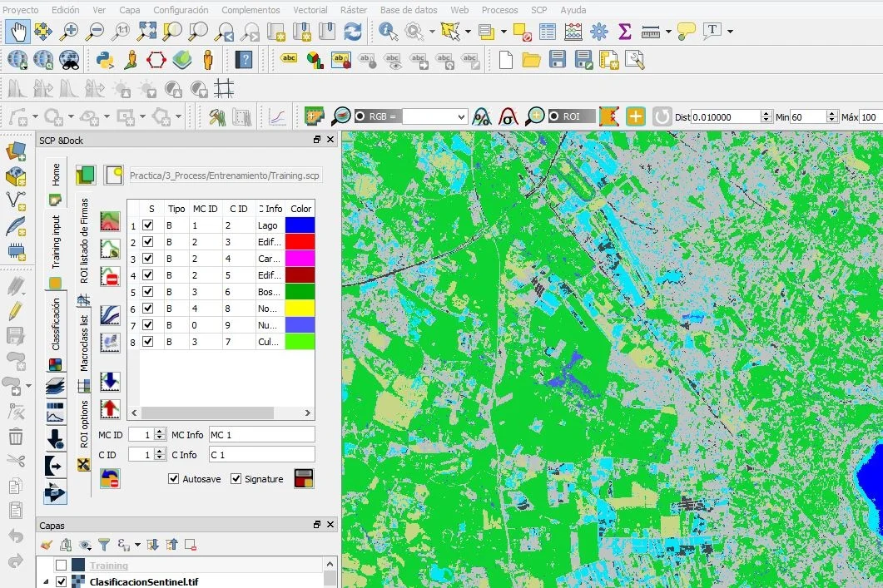Select the Pan Map hand tool
The image size is (883, 588).
tap(18, 32)
